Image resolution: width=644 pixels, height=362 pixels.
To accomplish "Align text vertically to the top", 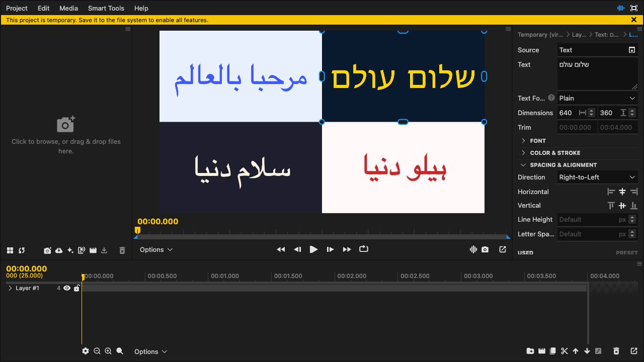I will click(611, 205).
